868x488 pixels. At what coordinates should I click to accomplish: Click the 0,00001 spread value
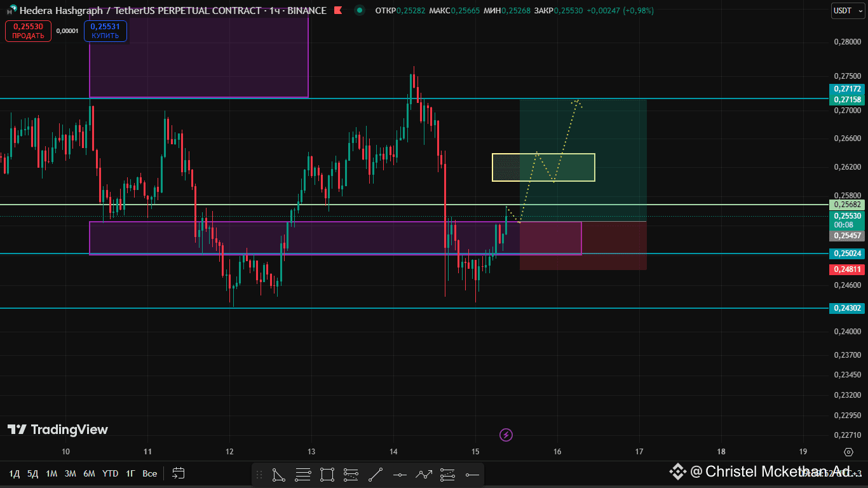[x=67, y=30]
